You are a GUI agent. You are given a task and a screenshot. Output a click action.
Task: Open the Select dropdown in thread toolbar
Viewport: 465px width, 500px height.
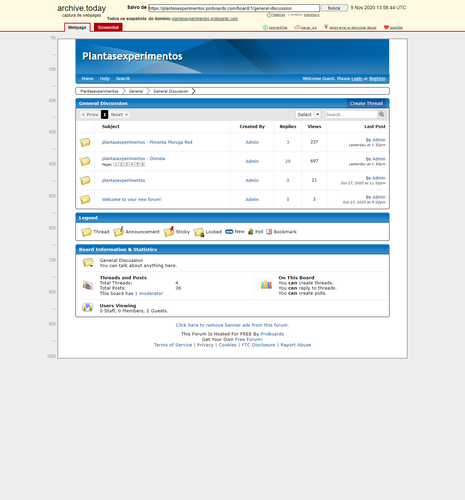308,114
